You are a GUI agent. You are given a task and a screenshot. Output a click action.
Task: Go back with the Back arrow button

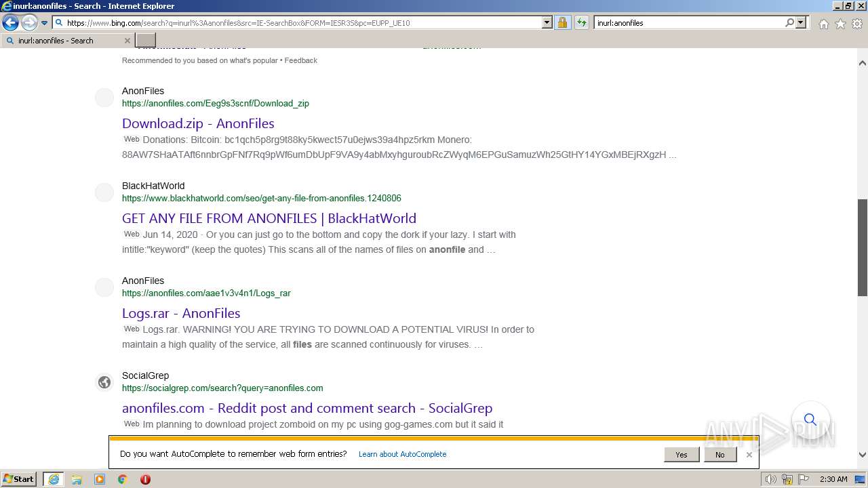[x=10, y=22]
